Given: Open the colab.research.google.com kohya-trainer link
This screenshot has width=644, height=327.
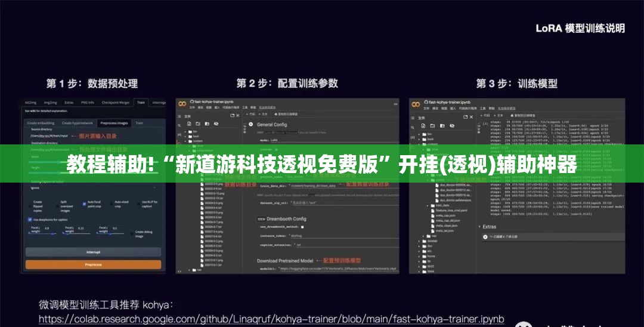Looking at the screenshot, I should [271, 319].
